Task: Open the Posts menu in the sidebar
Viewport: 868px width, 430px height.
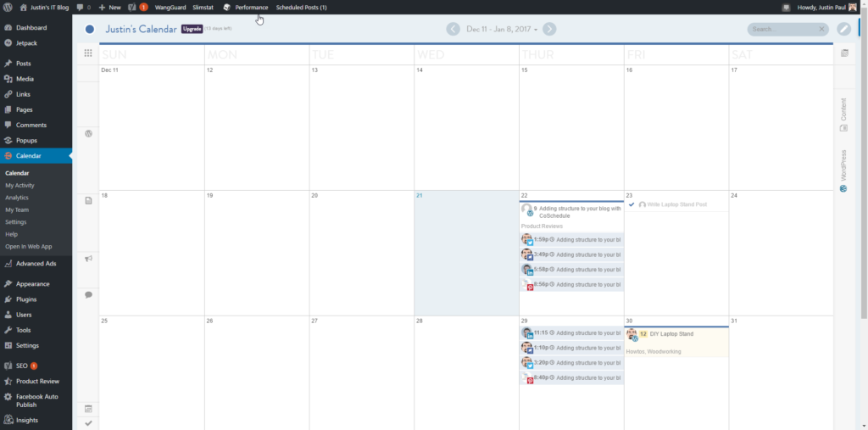Action: [36, 64]
